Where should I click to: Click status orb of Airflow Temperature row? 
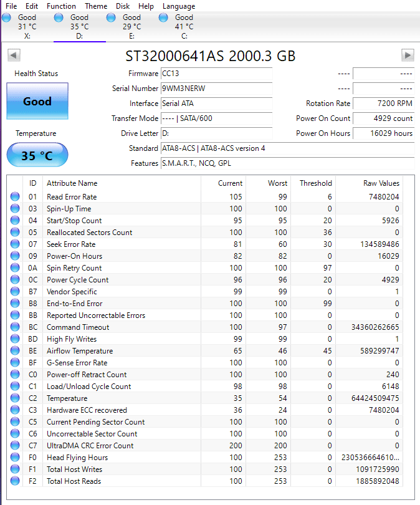tap(15, 351)
